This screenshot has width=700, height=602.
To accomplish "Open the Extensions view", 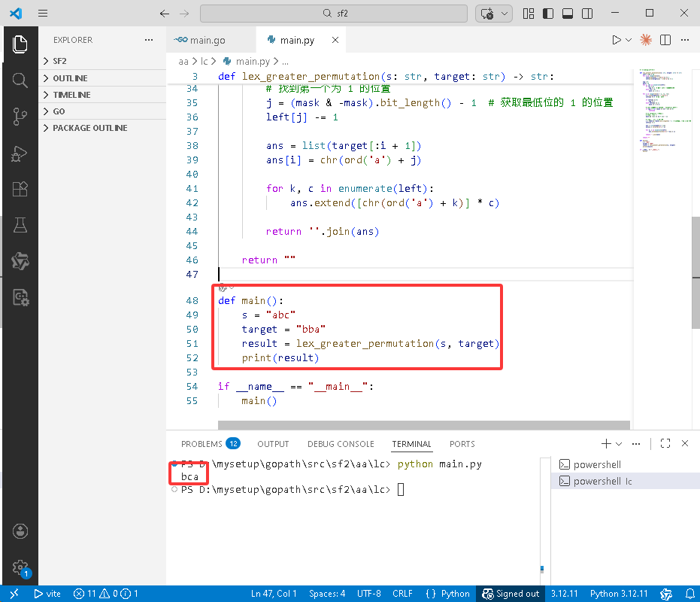I will (x=20, y=189).
